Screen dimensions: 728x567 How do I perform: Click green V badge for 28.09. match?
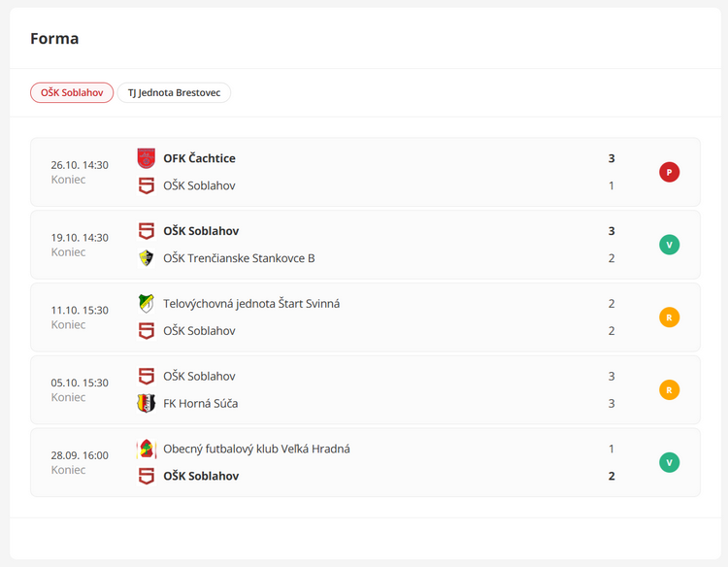tap(669, 462)
